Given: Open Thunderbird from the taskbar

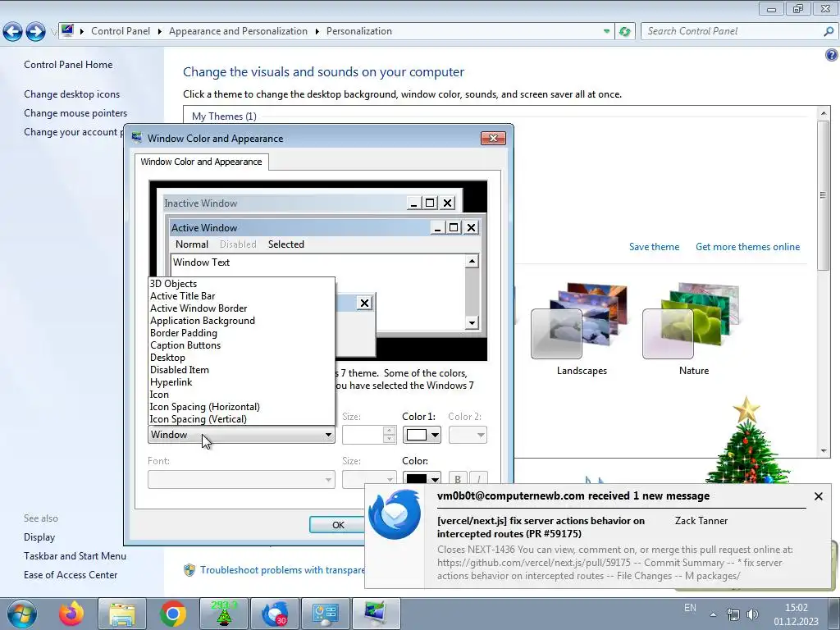Looking at the screenshot, I should click(274, 614).
